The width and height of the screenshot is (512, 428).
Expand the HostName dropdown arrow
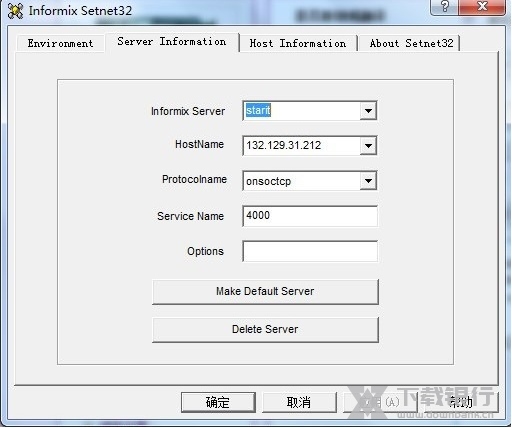[368, 145]
